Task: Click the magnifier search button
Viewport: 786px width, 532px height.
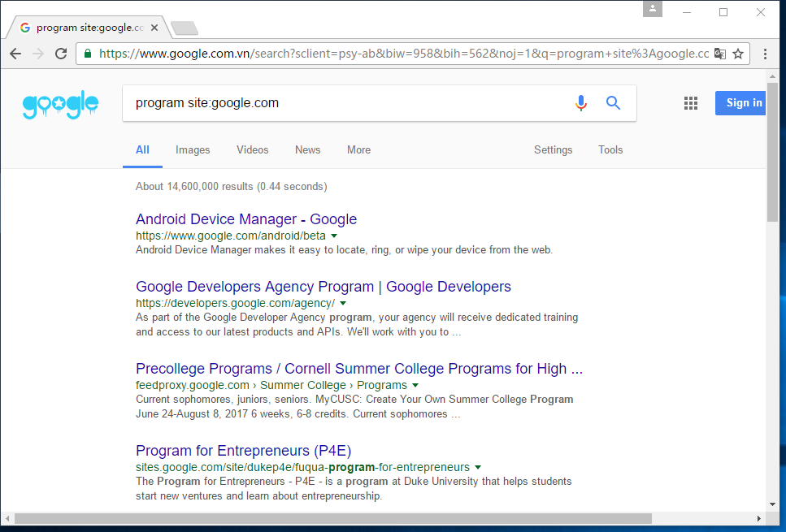Action: click(613, 102)
